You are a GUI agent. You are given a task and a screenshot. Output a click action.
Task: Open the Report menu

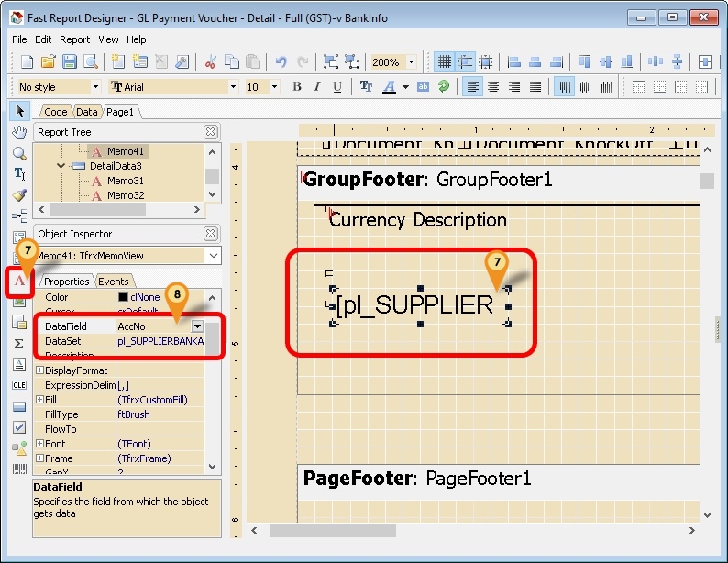(74, 39)
